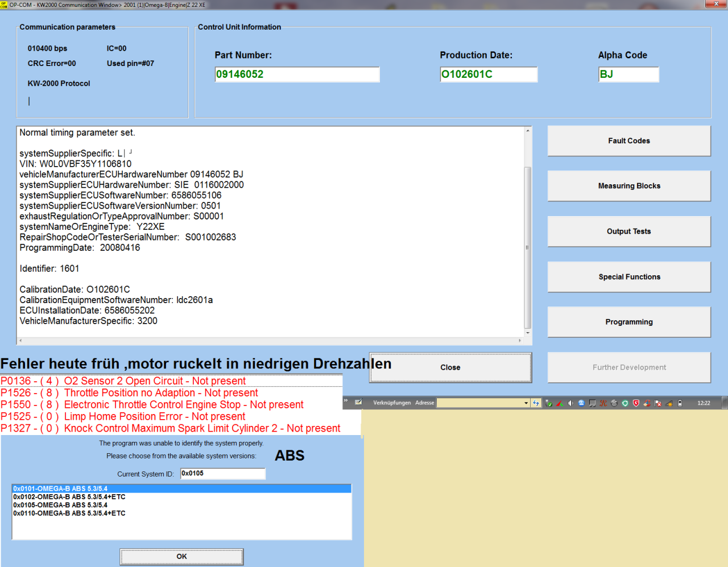Click into the Current System ID field
The height and width of the screenshot is (567, 728).
(222, 473)
